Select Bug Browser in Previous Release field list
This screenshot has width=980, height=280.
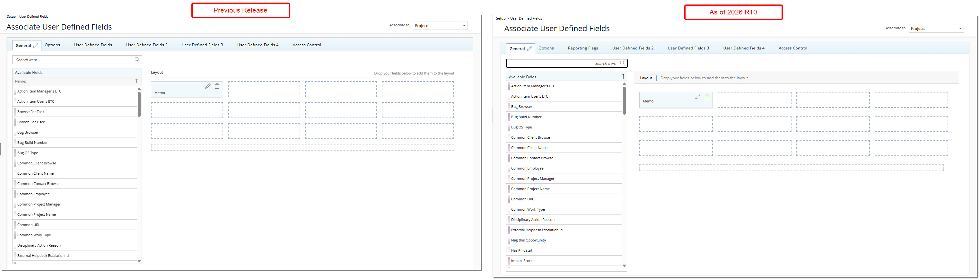(x=75, y=132)
